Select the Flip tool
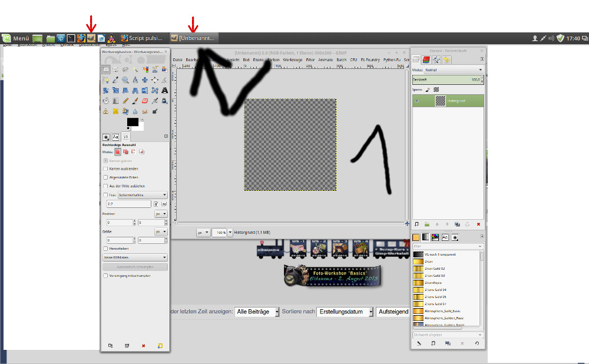This screenshot has width=589, height=364. pos(145,91)
